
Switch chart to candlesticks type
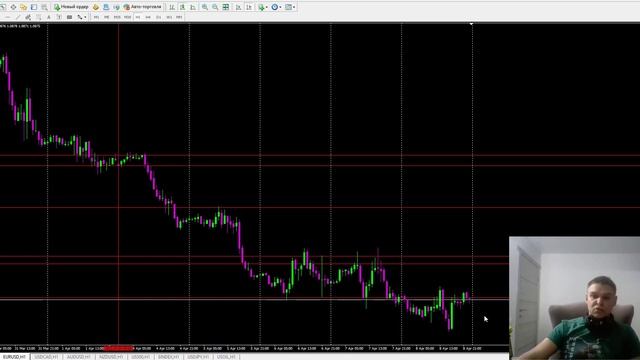coord(182,7)
